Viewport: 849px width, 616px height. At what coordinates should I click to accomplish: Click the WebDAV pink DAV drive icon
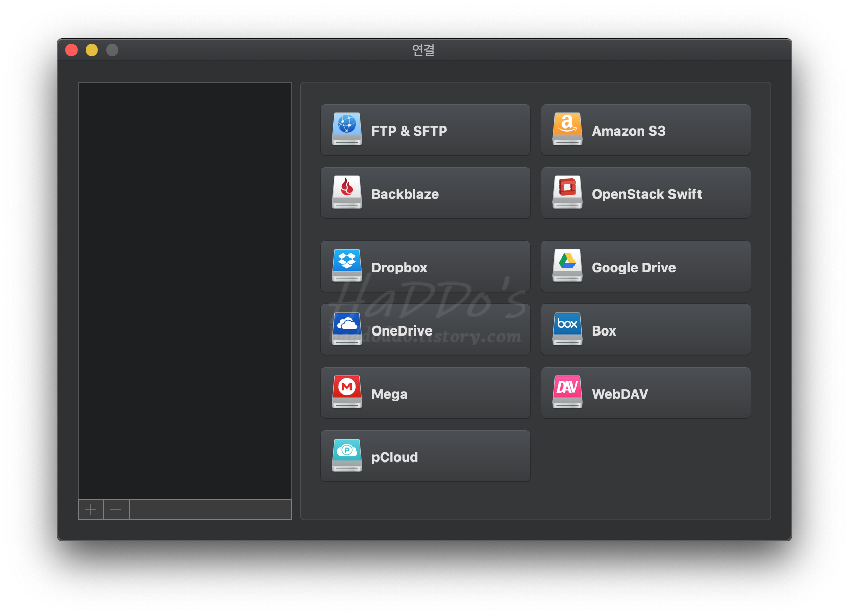[567, 392]
